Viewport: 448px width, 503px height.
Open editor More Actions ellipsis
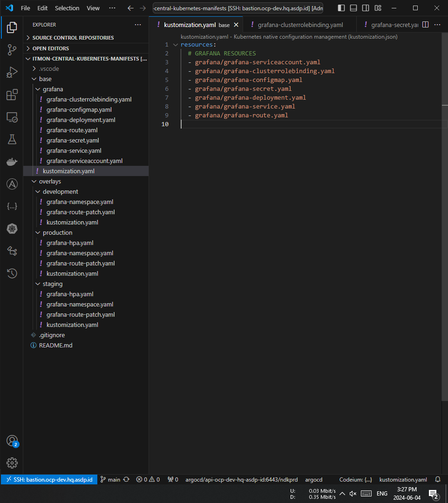coord(437,25)
